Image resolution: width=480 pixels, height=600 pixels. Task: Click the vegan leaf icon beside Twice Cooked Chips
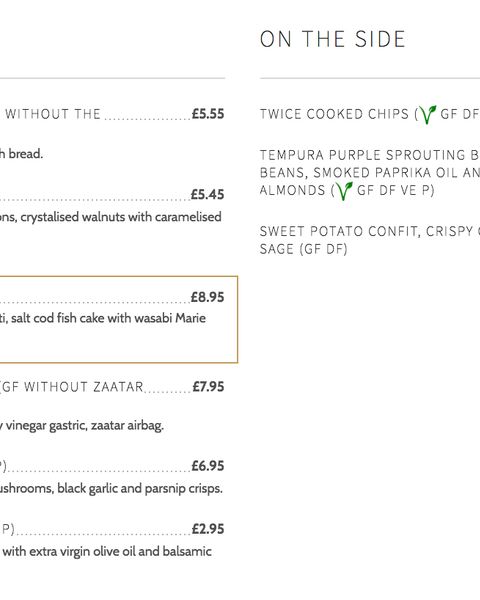point(427,114)
